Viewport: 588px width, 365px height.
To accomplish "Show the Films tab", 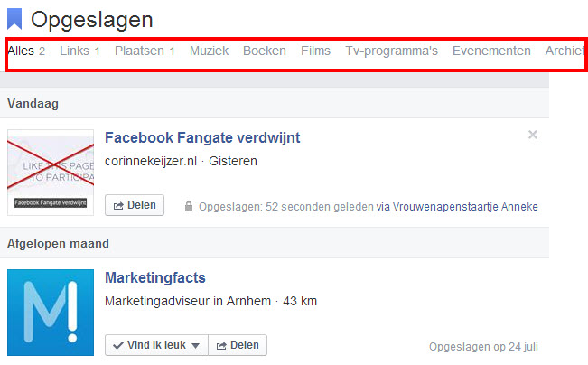I will (x=315, y=51).
